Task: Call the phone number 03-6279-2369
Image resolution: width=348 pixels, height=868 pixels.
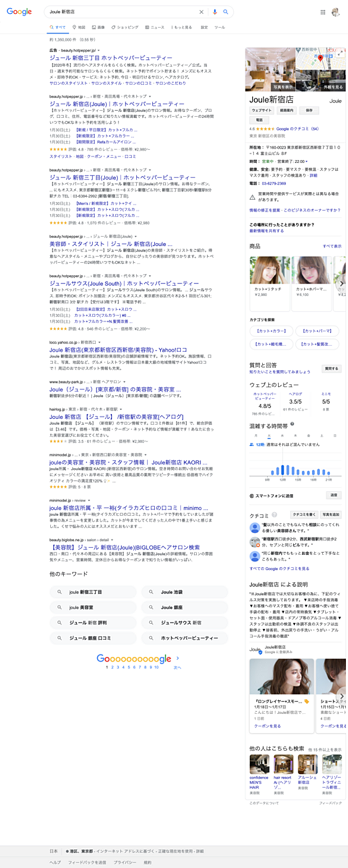Action: pos(274,184)
